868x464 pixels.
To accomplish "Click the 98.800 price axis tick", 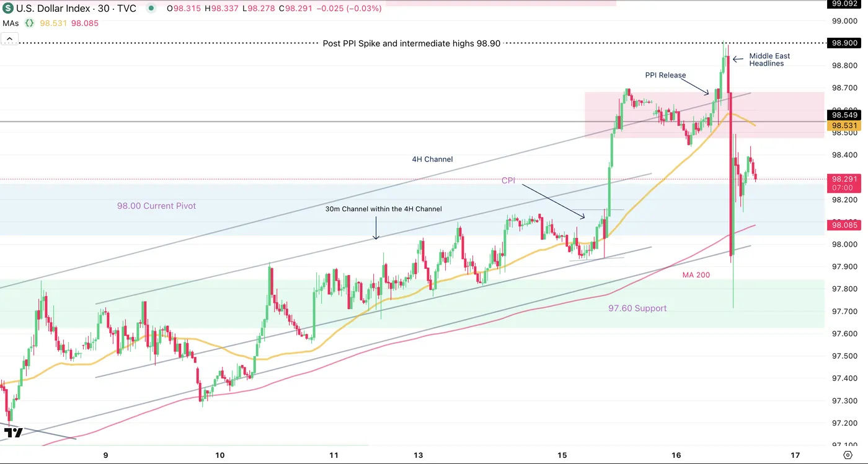I will point(844,66).
